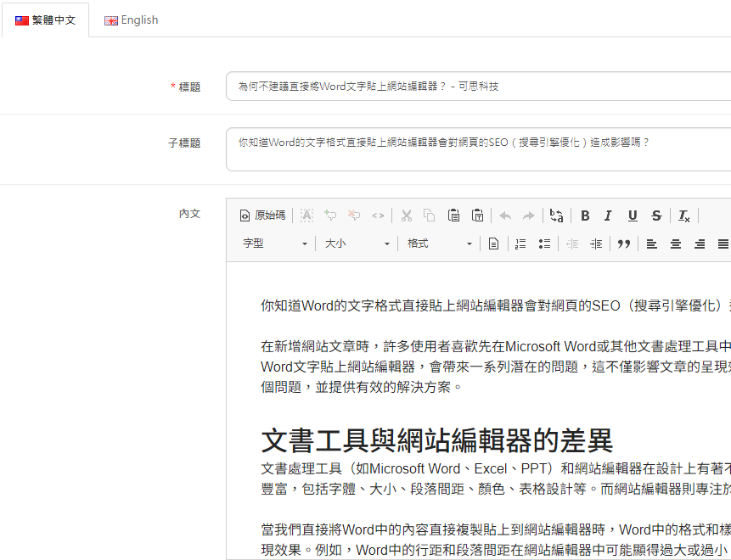
Task: Use the paste as plain text icon
Action: 478,215
